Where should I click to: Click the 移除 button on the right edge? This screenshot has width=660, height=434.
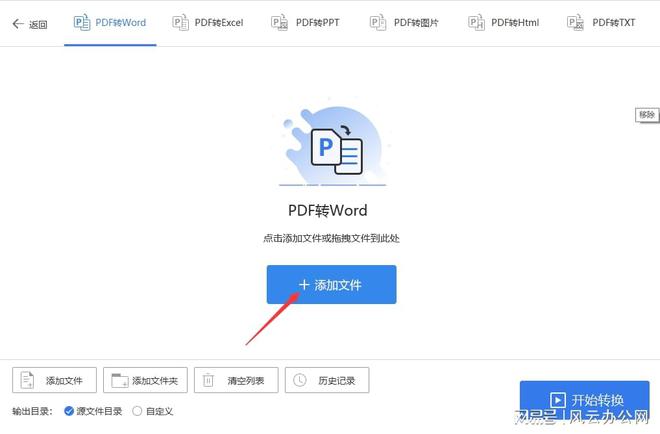point(647,115)
